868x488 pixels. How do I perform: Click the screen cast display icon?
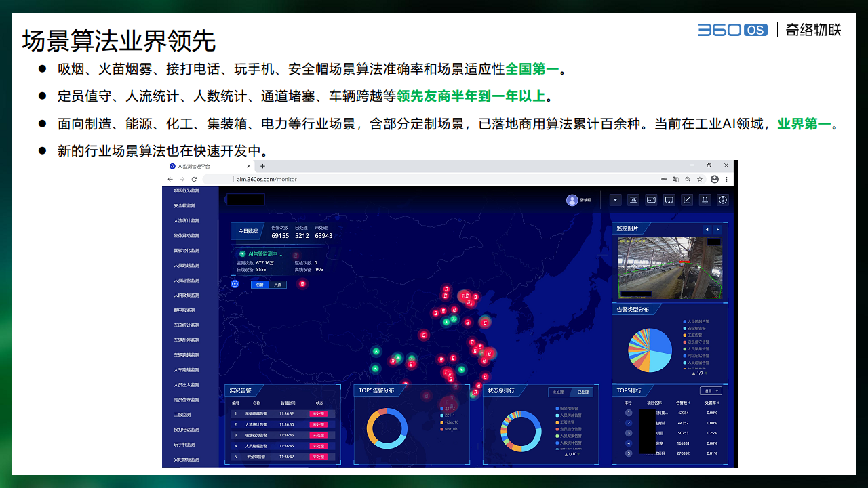[x=669, y=200]
